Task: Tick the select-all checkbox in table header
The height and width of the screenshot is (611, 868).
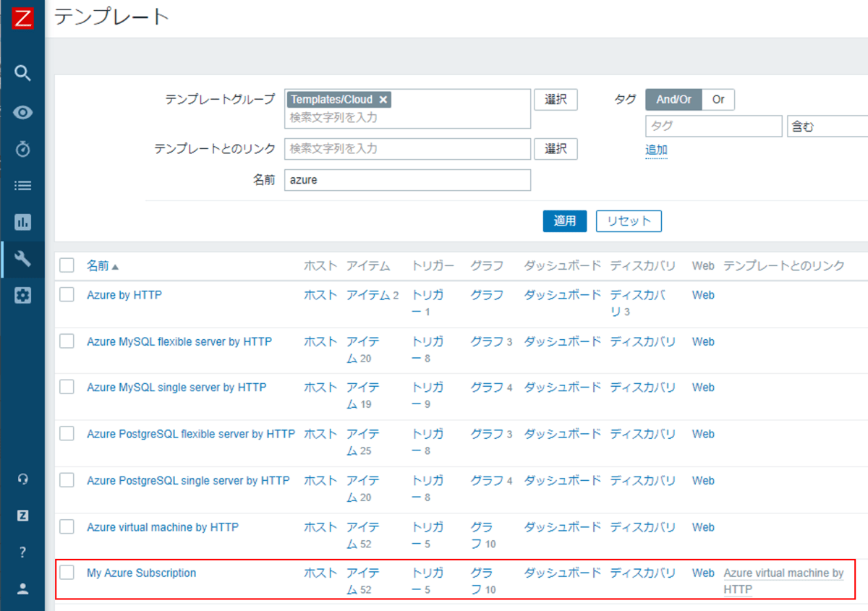Action: pyautogui.click(x=67, y=265)
